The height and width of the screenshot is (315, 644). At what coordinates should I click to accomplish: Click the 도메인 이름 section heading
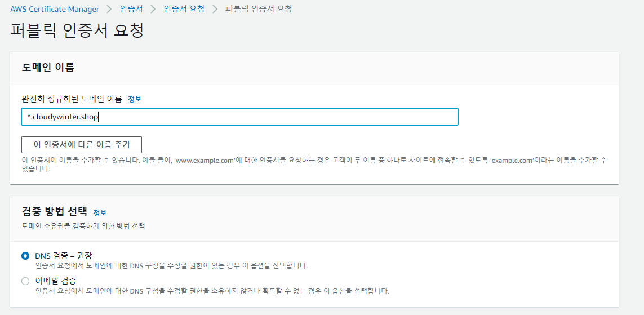(48, 68)
